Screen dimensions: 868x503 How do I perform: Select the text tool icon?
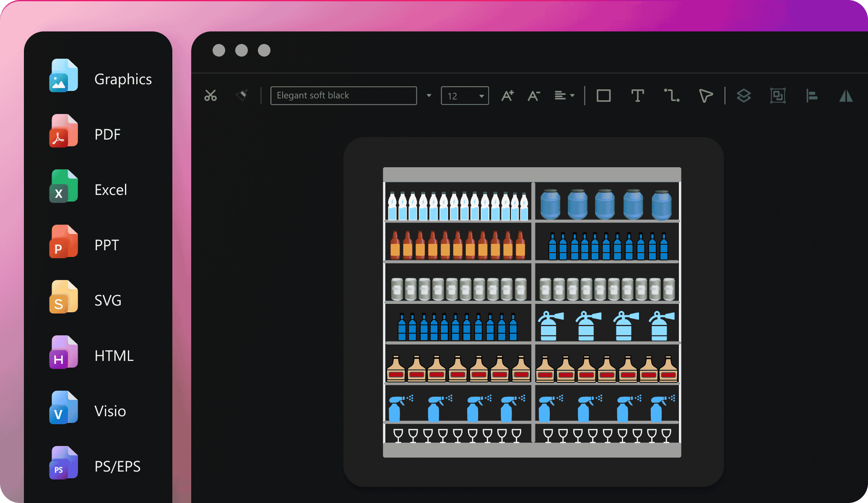point(637,95)
